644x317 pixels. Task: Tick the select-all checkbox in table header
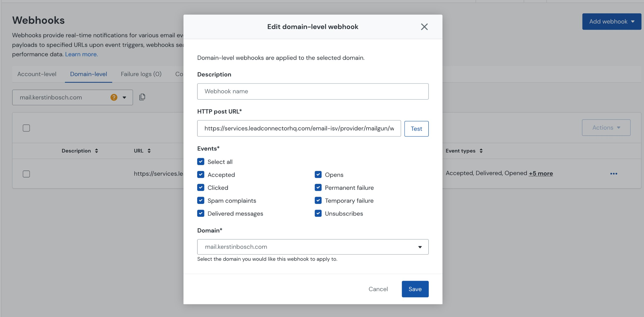(x=26, y=128)
